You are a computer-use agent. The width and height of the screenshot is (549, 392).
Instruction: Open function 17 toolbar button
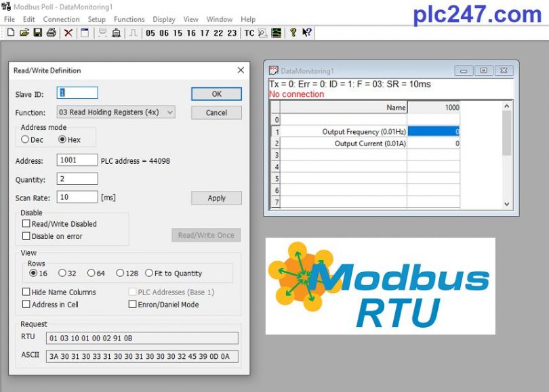205,33
